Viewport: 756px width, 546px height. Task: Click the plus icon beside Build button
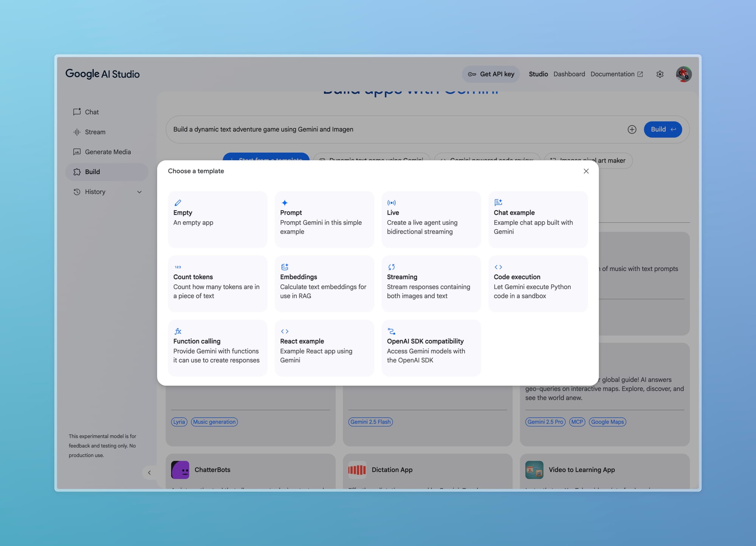632,129
